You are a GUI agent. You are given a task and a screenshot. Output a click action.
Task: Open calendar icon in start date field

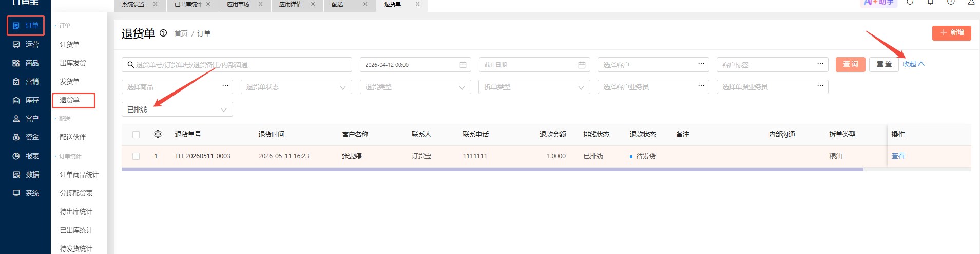click(x=463, y=65)
